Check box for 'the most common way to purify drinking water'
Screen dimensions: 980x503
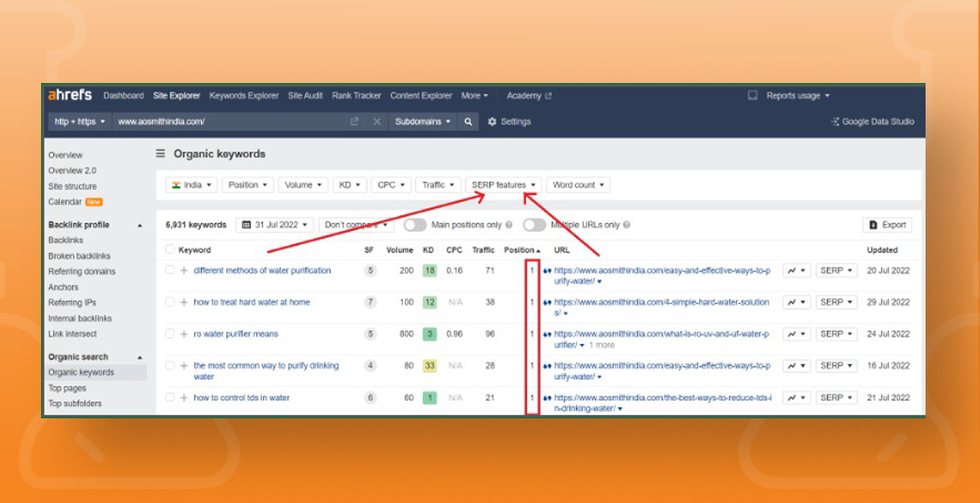[170, 366]
